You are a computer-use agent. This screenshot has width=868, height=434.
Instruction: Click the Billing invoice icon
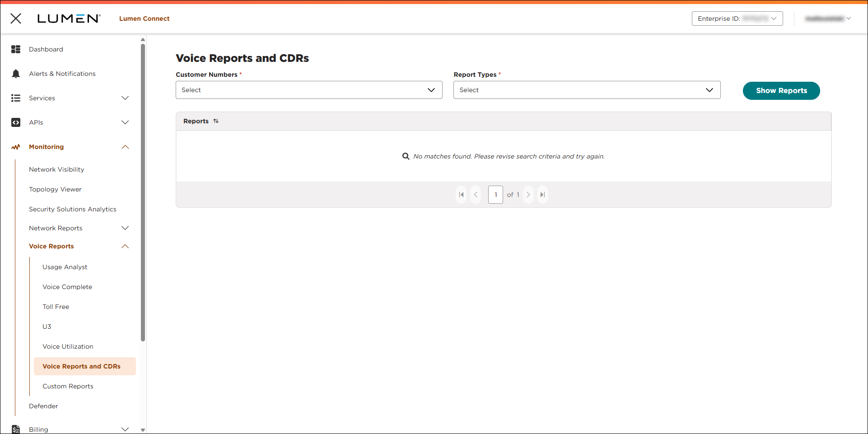[16, 428]
